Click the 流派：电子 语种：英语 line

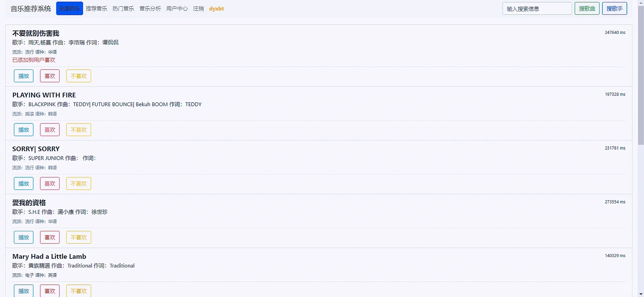35,275
